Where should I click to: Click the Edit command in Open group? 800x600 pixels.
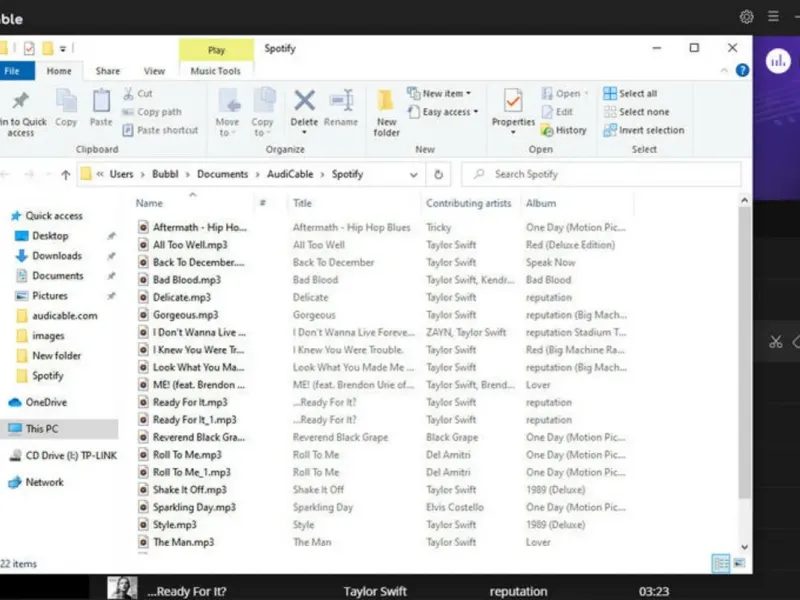557,112
